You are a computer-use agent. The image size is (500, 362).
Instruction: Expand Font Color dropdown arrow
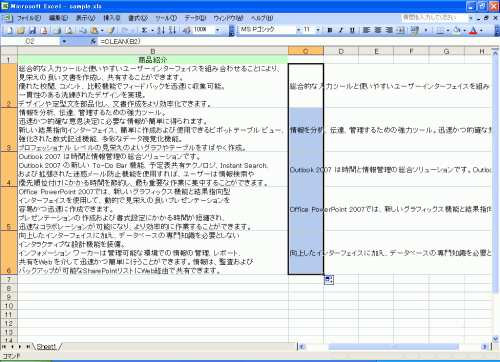pos(481,31)
